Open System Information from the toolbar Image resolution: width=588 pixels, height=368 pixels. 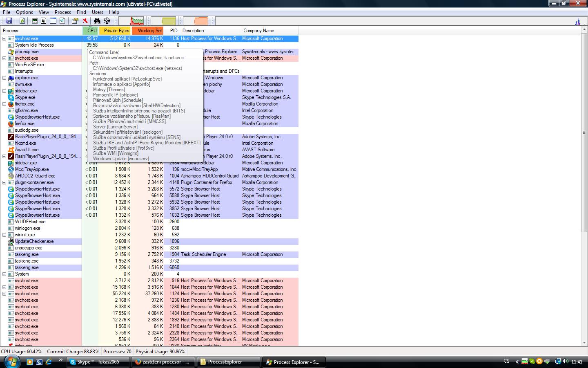click(35, 21)
